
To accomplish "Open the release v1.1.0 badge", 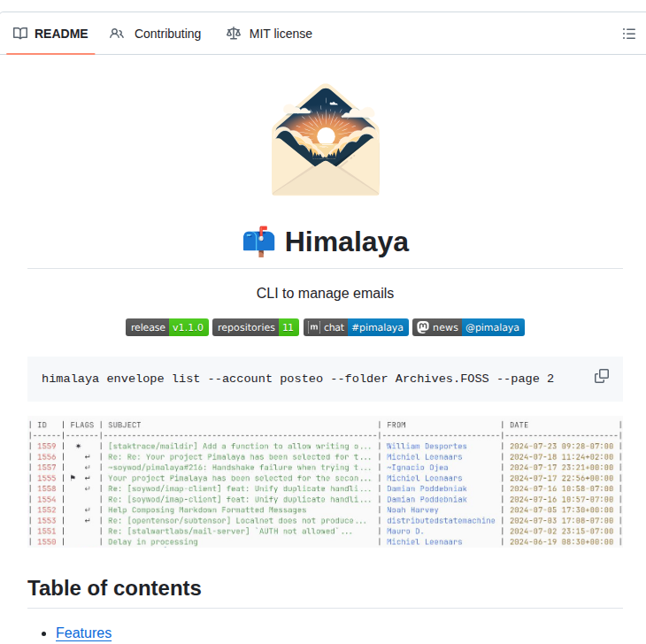I will (x=167, y=327).
